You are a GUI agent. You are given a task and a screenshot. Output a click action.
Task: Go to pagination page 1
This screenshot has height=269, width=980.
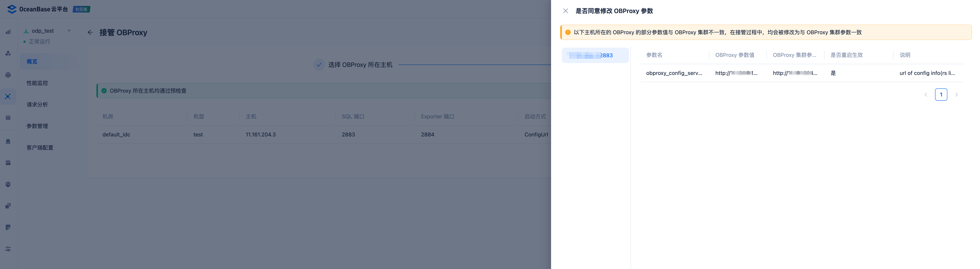pyautogui.click(x=941, y=95)
